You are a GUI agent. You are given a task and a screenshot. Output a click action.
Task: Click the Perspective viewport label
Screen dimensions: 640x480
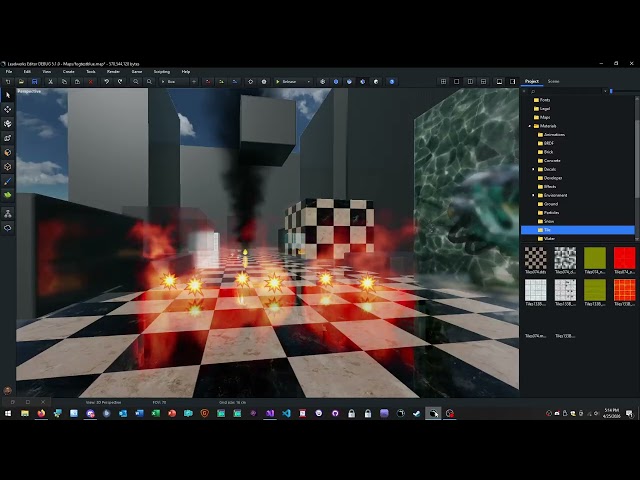pyautogui.click(x=29, y=91)
